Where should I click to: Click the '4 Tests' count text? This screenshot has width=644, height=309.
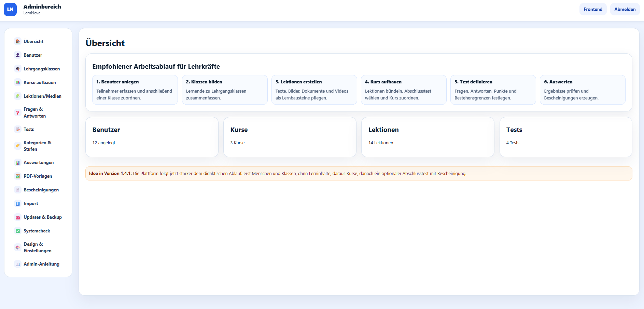click(513, 143)
